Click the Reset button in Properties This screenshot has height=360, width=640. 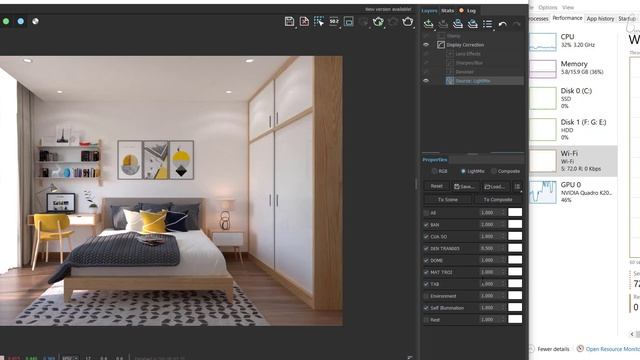tap(436, 186)
